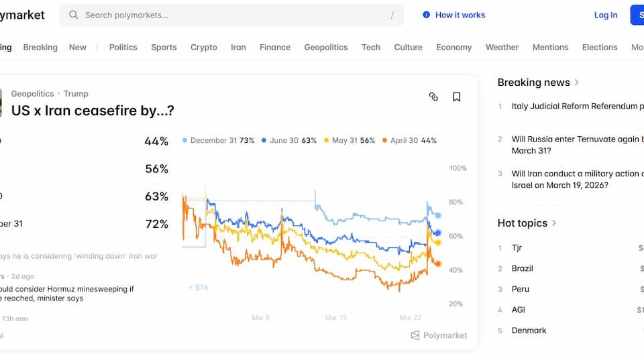Expand Hot topics via chevron arrow
Screen dimensions: 644x354
point(554,223)
